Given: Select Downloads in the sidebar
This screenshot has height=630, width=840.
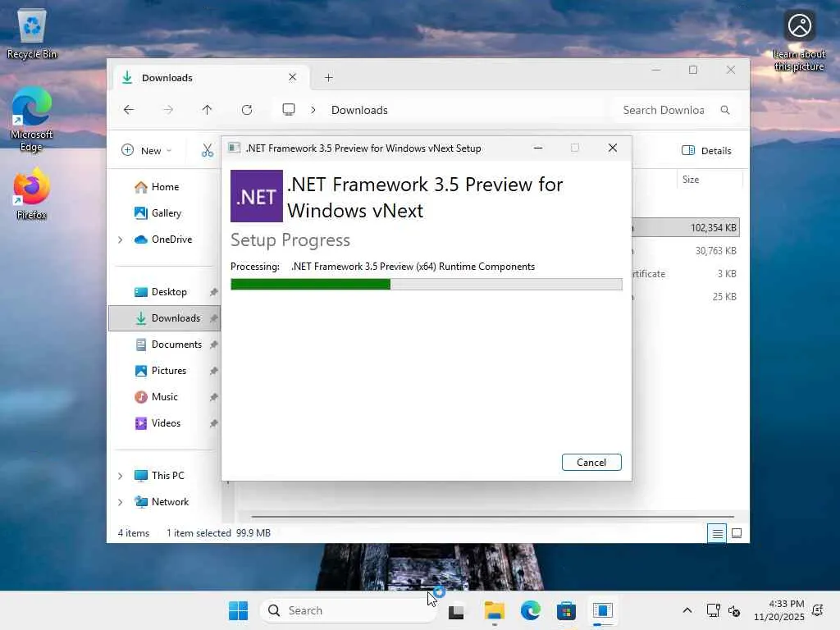Looking at the screenshot, I should 165,318.
